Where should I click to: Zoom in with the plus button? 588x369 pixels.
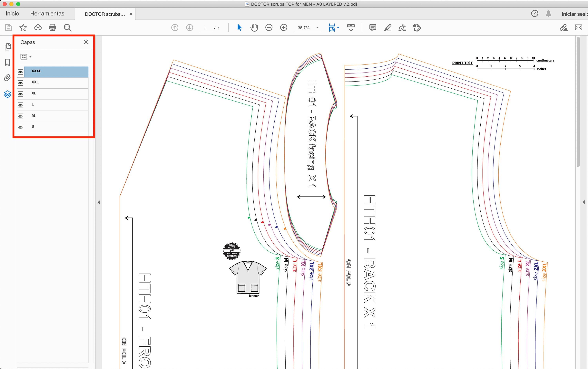point(284,28)
